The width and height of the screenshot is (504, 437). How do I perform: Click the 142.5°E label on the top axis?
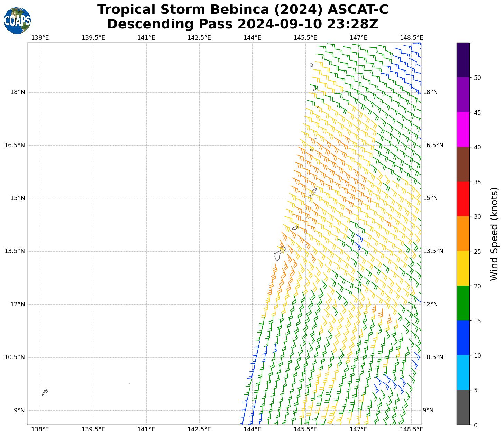(199, 38)
